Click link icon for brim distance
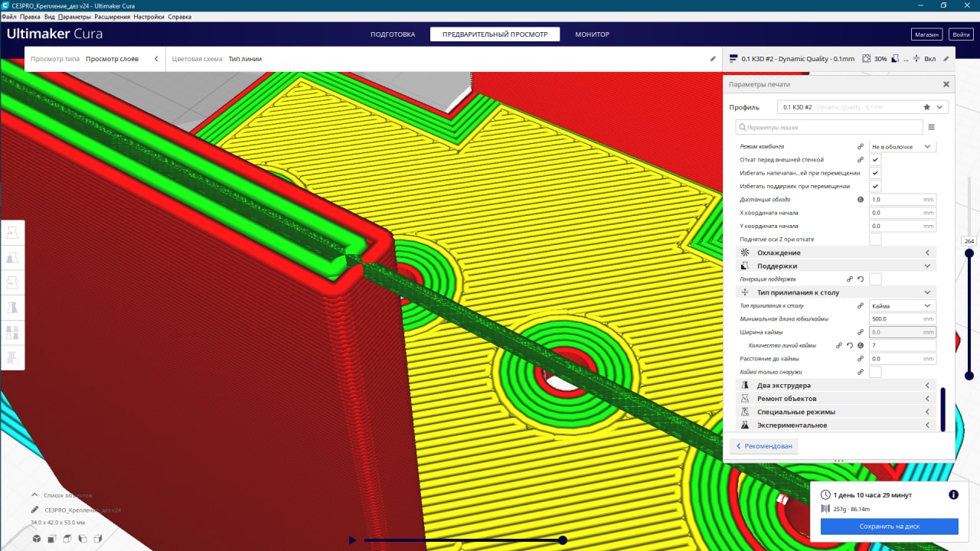This screenshot has height=551, width=980. coord(861,359)
